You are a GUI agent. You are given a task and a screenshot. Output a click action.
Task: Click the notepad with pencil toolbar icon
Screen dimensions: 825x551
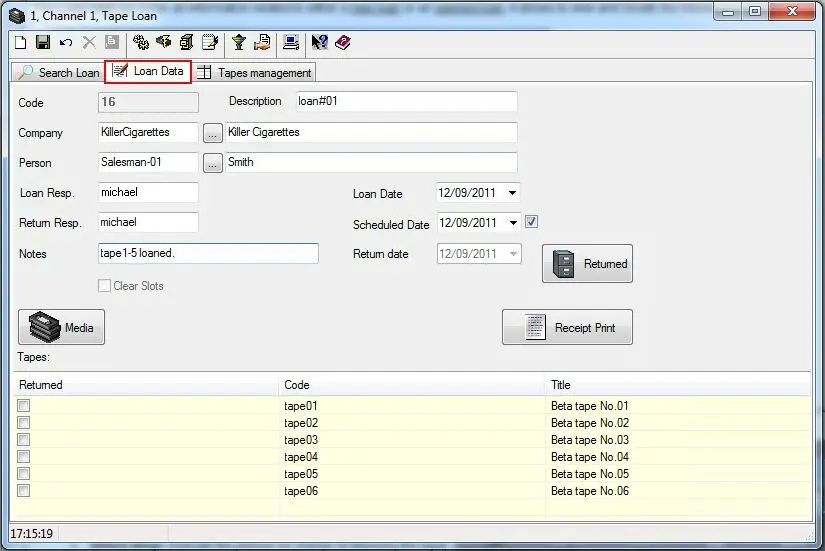(x=210, y=43)
